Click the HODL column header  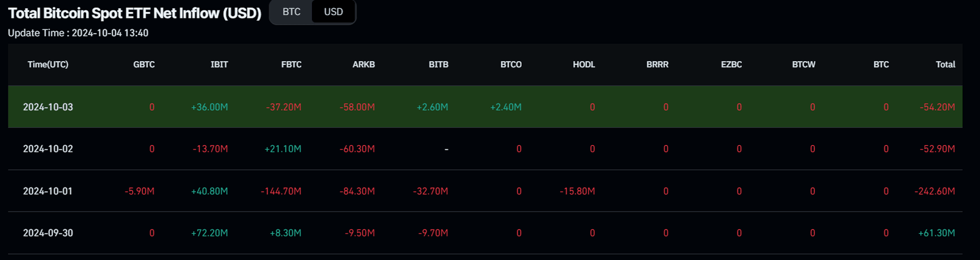pos(584,64)
